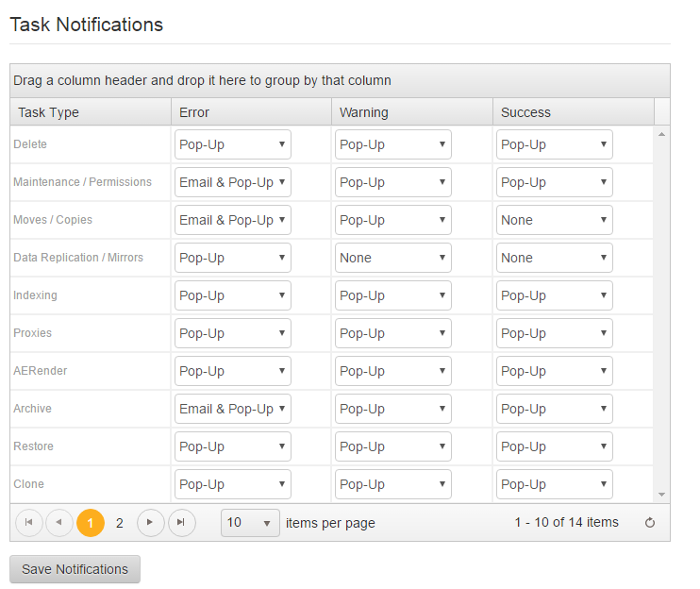Click scrollbar down arrow in grid
The width and height of the screenshot is (700, 589).
point(661,495)
